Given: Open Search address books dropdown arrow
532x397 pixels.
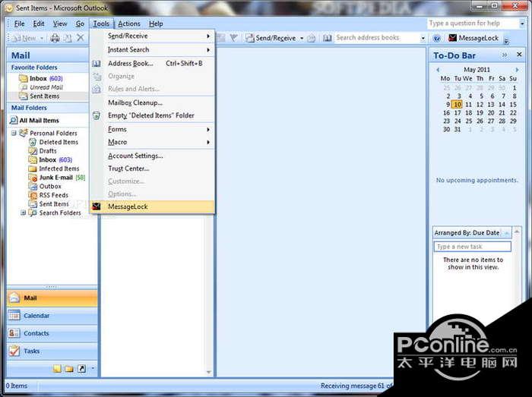Looking at the screenshot, I should click(x=423, y=38).
